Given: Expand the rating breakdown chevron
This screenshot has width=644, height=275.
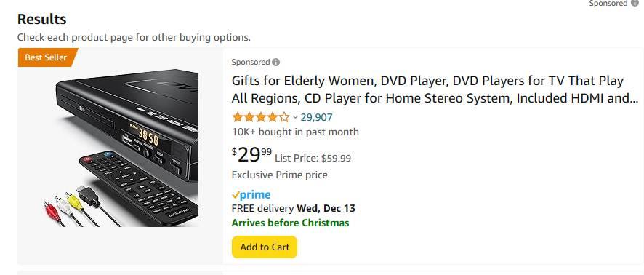Looking at the screenshot, I should tap(295, 118).
